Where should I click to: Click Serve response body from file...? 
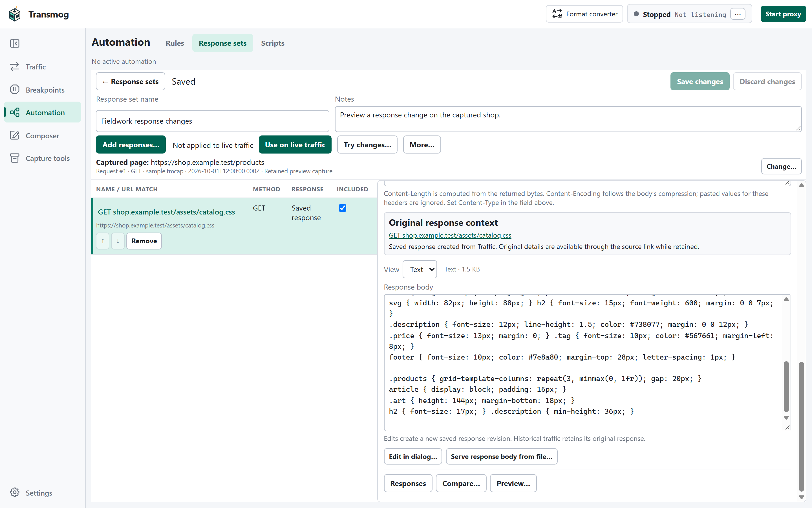click(501, 456)
